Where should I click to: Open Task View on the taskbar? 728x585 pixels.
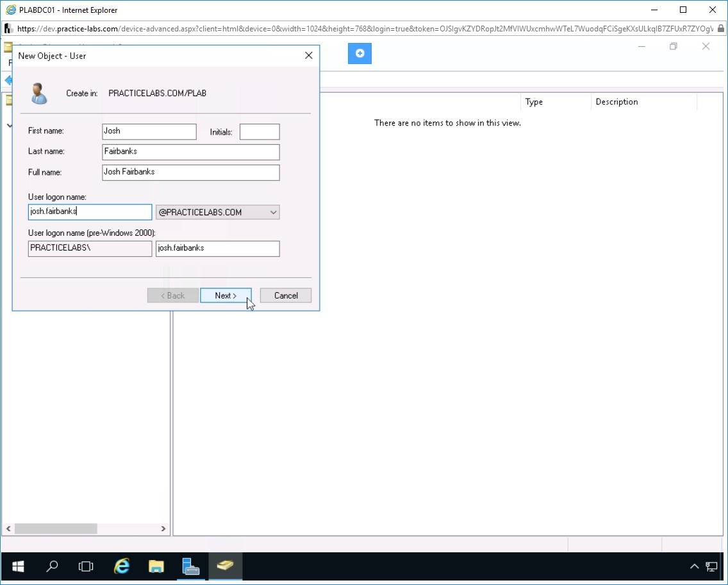tap(86, 566)
